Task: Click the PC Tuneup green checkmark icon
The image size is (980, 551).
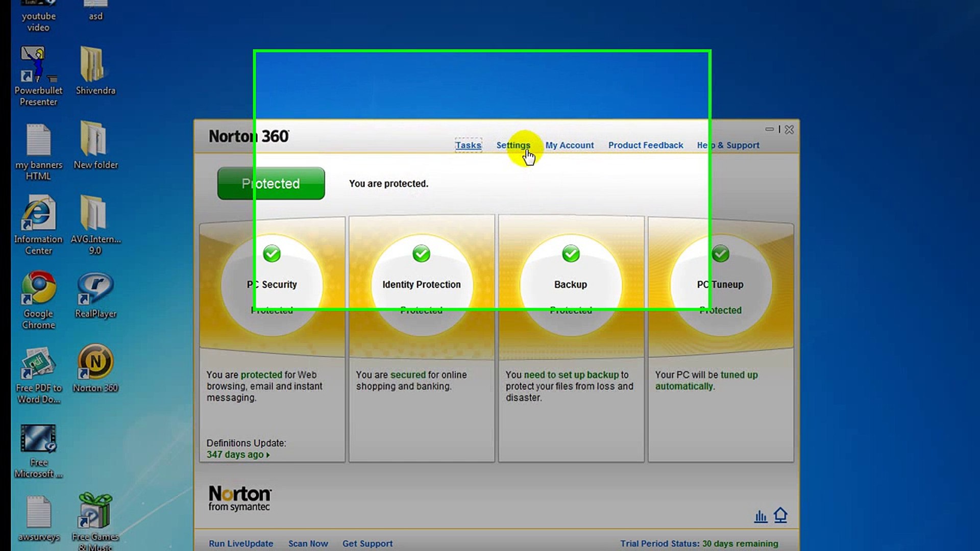Action: [720, 254]
